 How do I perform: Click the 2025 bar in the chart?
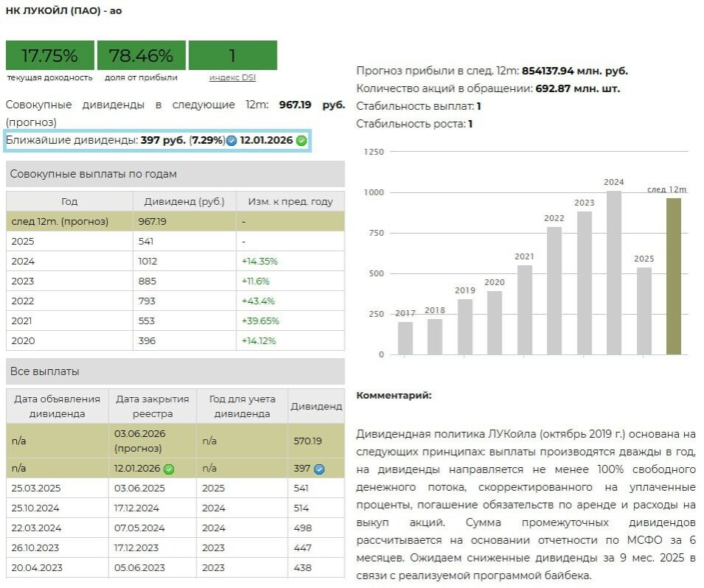644,310
